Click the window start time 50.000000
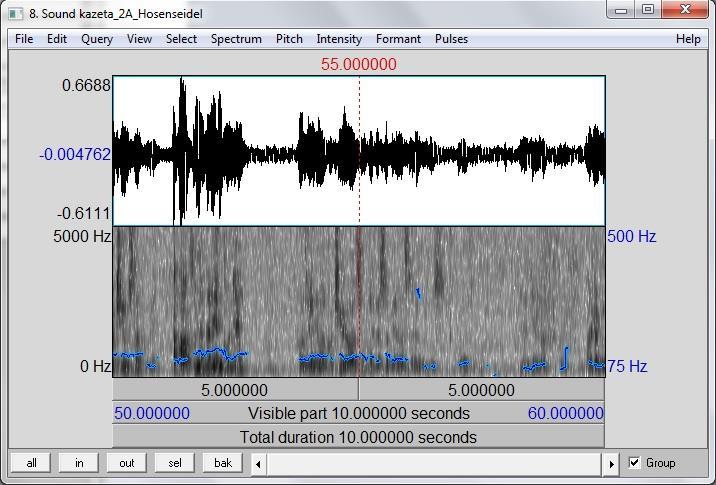The height and width of the screenshot is (485, 716). (x=152, y=413)
